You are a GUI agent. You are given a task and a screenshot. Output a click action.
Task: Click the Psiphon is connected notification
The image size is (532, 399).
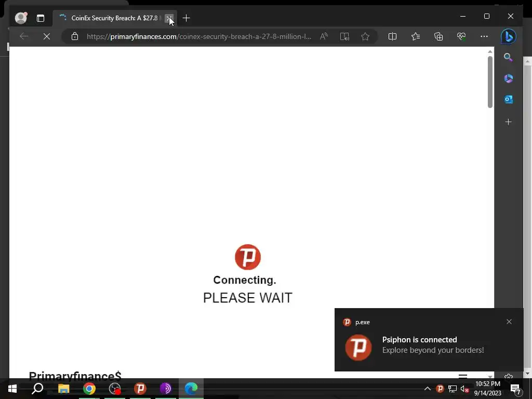(x=429, y=340)
